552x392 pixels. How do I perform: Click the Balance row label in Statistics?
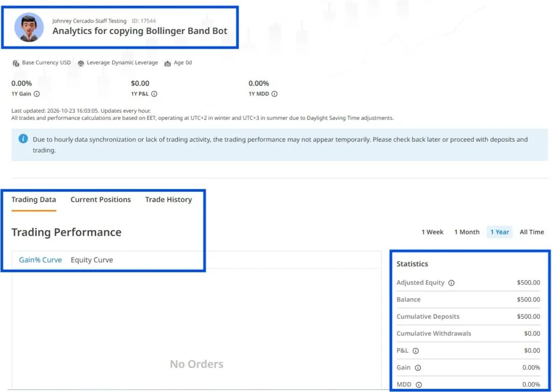point(409,300)
